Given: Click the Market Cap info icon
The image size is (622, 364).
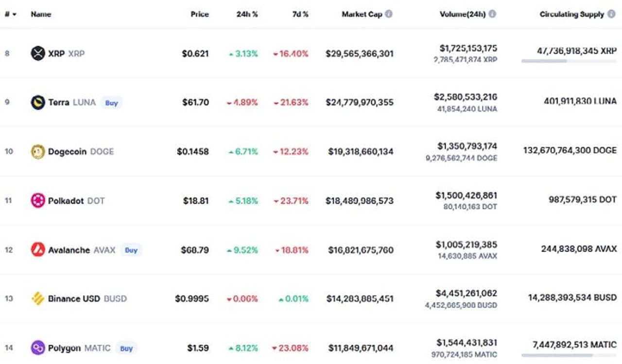Looking at the screenshot, I should coord(389,14).
